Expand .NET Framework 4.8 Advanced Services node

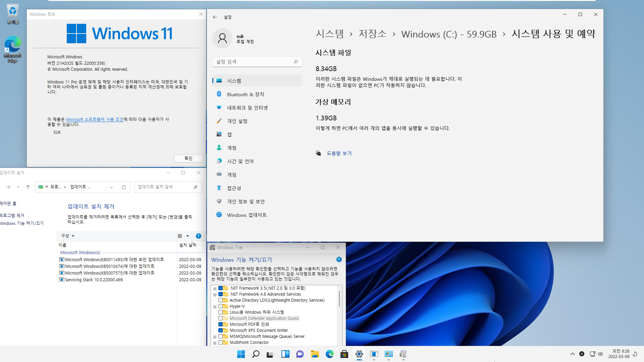(x=215, y=294)
